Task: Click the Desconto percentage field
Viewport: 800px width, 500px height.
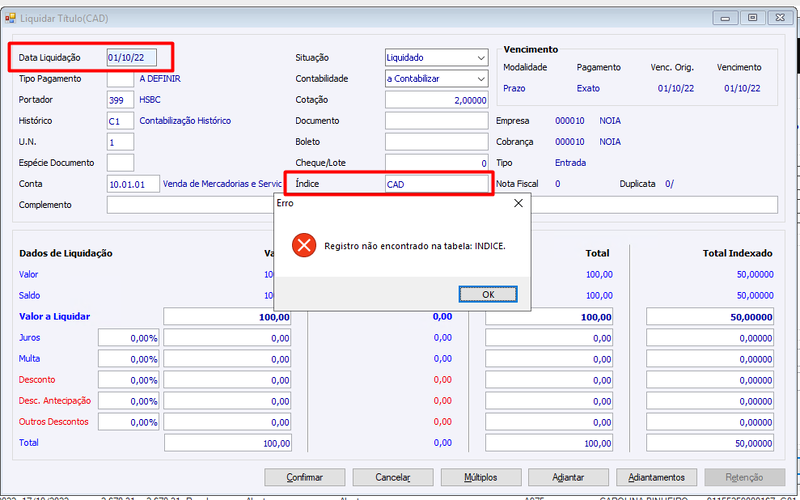Action: click(129, 380)
